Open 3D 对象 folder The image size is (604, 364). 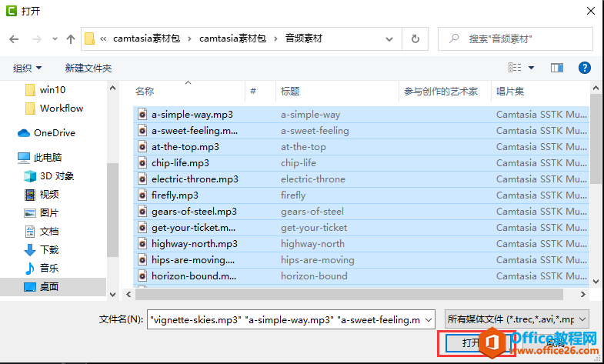click(49, 176)
